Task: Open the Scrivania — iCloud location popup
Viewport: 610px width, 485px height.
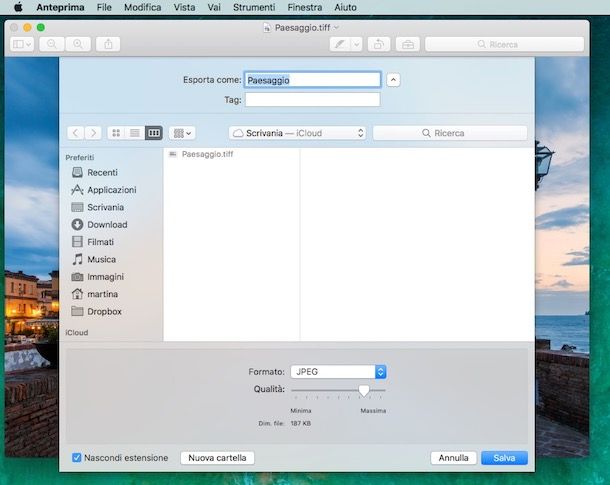Action: tap(298, 133)
